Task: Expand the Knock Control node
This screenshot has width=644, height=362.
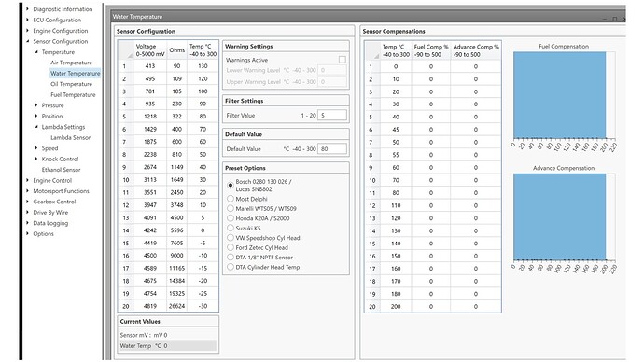Action: point(36,159)
